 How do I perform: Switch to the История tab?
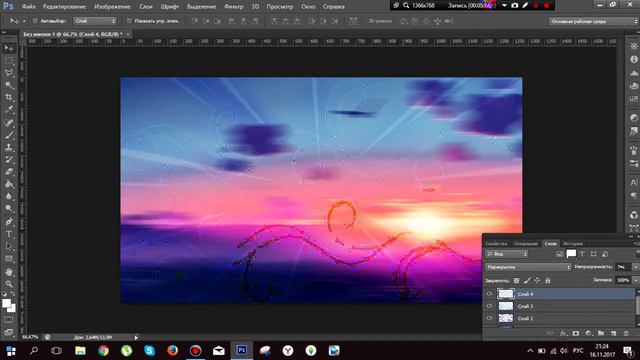click(573, 243)
